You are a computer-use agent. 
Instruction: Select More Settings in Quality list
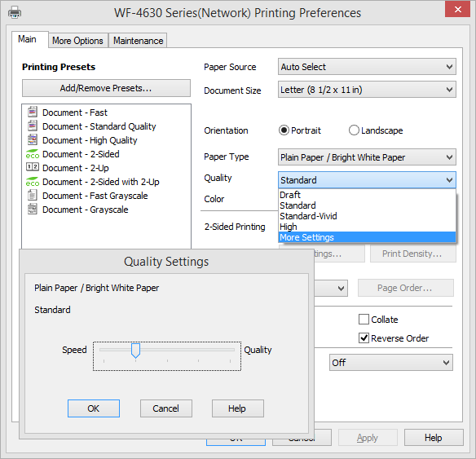pos(367,237)
